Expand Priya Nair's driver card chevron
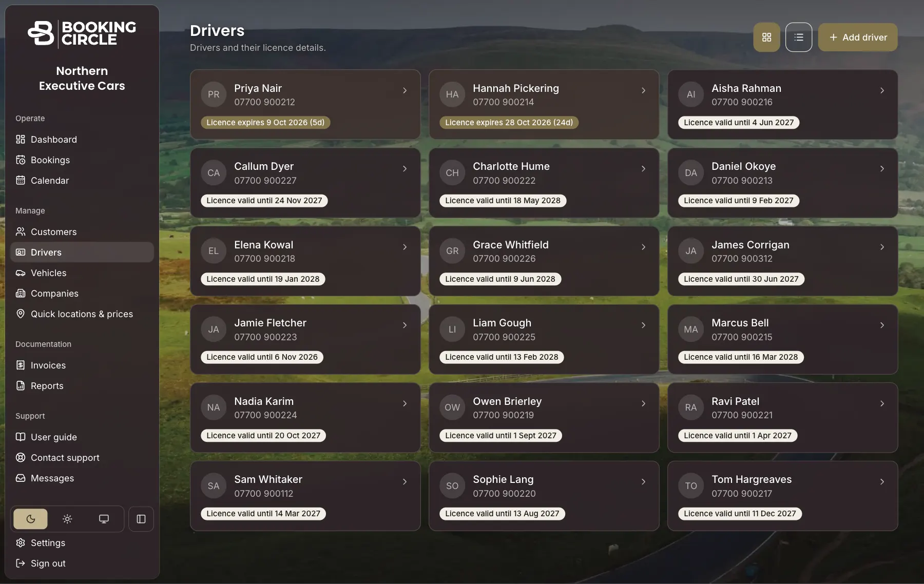 click(405, 90)
